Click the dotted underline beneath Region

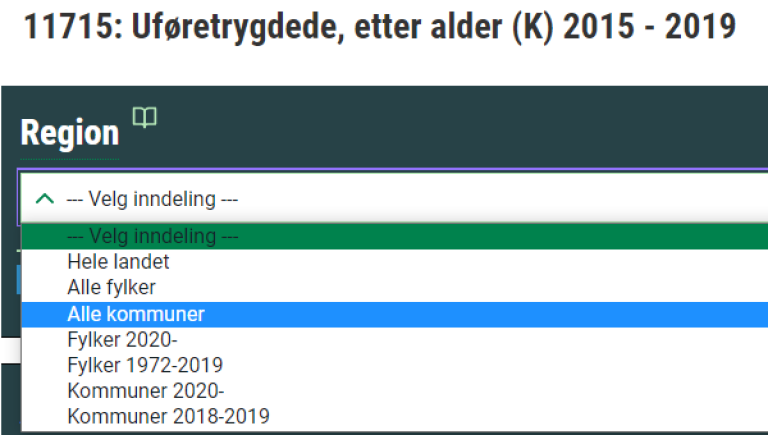tap(70, 159)
